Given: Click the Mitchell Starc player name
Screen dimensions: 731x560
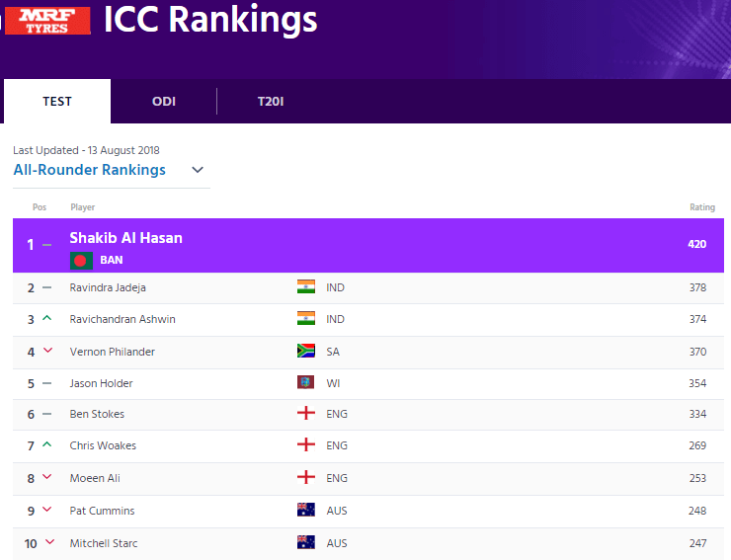Looking at the screenshot, I should 104,543.
